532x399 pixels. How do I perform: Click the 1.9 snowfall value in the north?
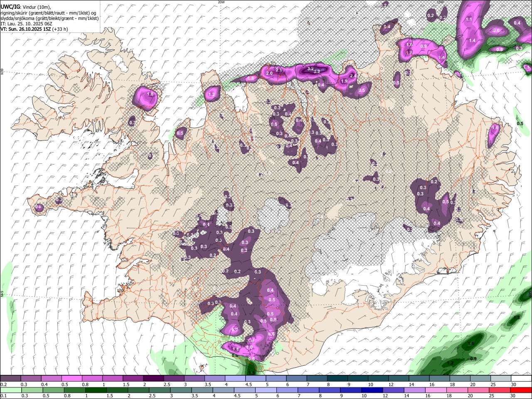tap(344, 81)
